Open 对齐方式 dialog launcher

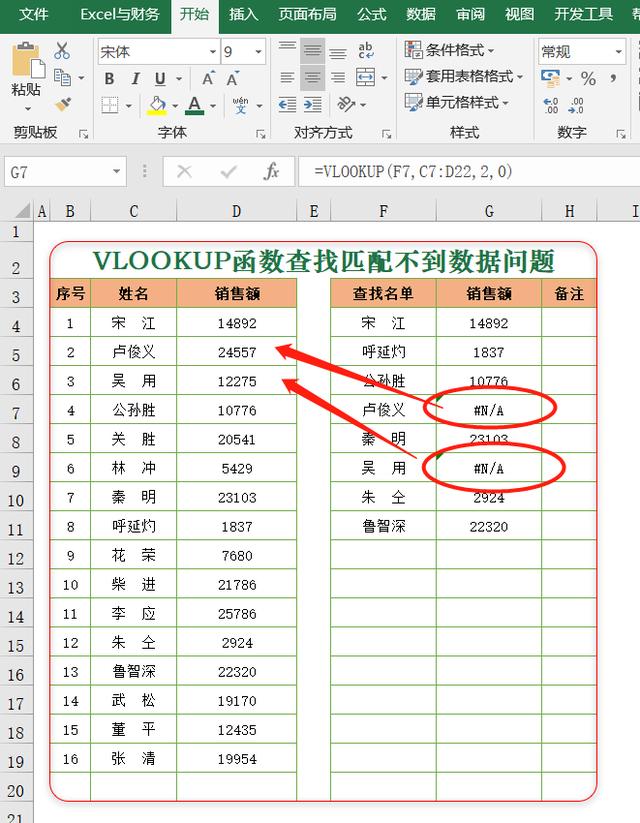coord(387,134)
